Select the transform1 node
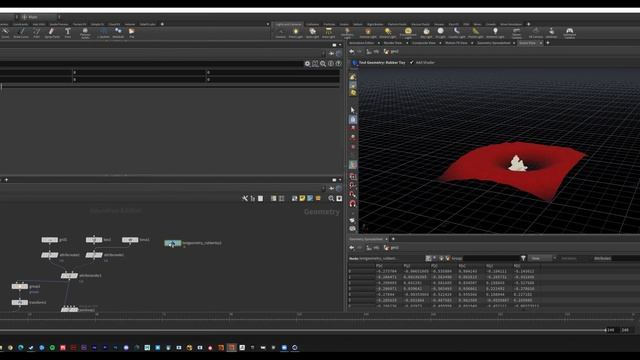 (x=20, y=302)
